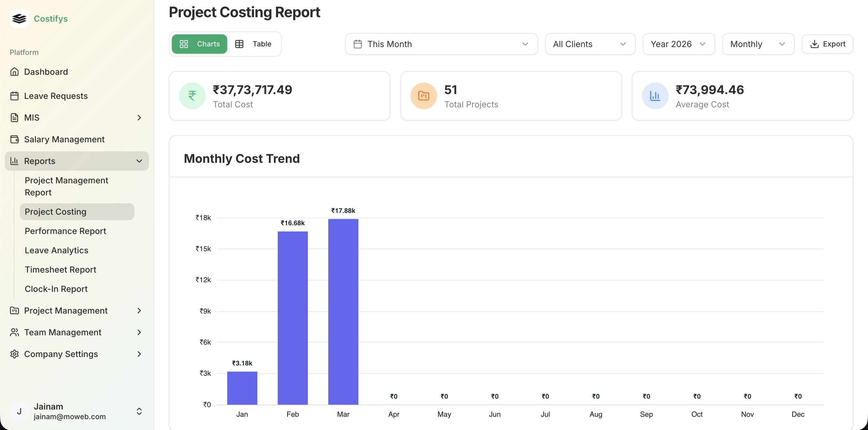This screenshot has width=868, height=430.
Task: Open Leave Analytics report link
Action: tap(56, 250)
